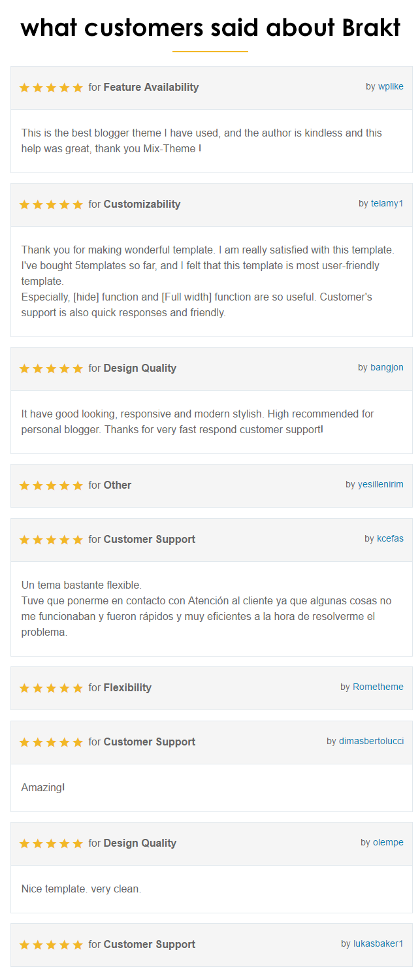Visit bangjon's profile
420x980 pixels.
pyautogui.click(x=387, y=368)
